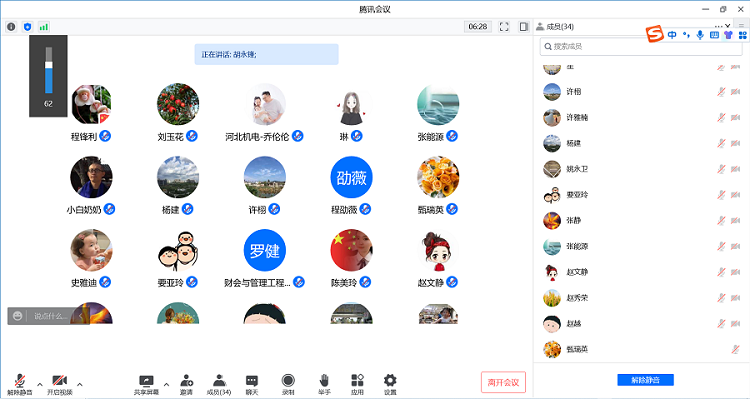
Task: Select 史雅迪's baby avatar
Action: tap(91, 250)
